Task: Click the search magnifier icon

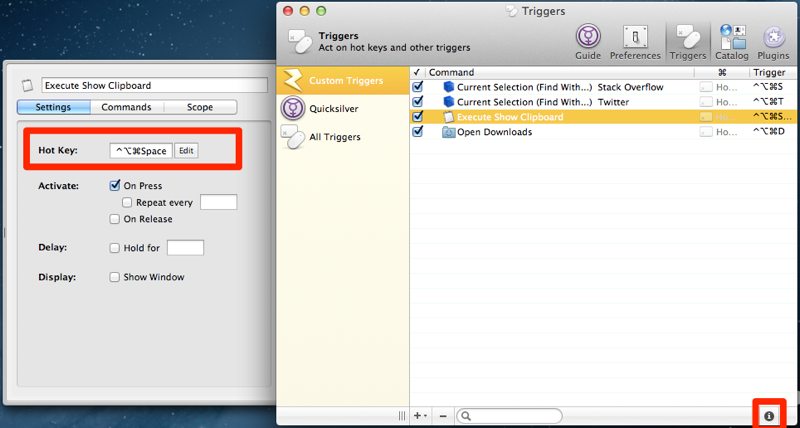Action: [465, 416]
